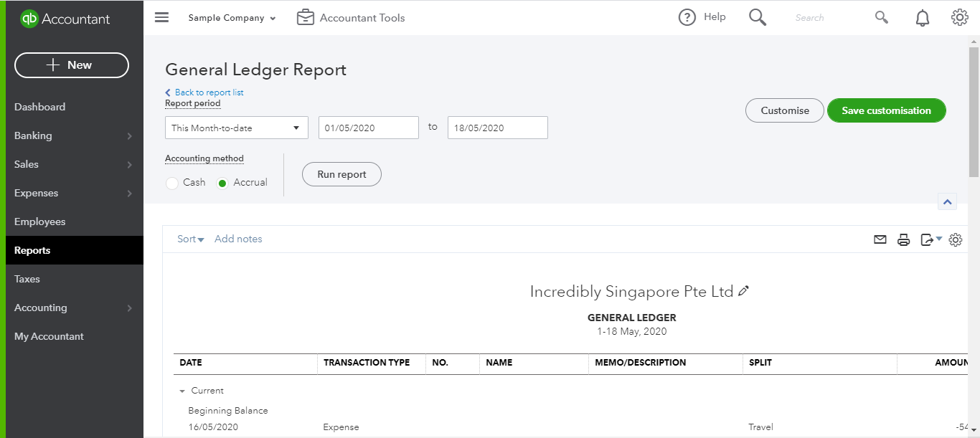Collapse report options with up chevron
Viewport: 980px width, 438px height.
947,202
